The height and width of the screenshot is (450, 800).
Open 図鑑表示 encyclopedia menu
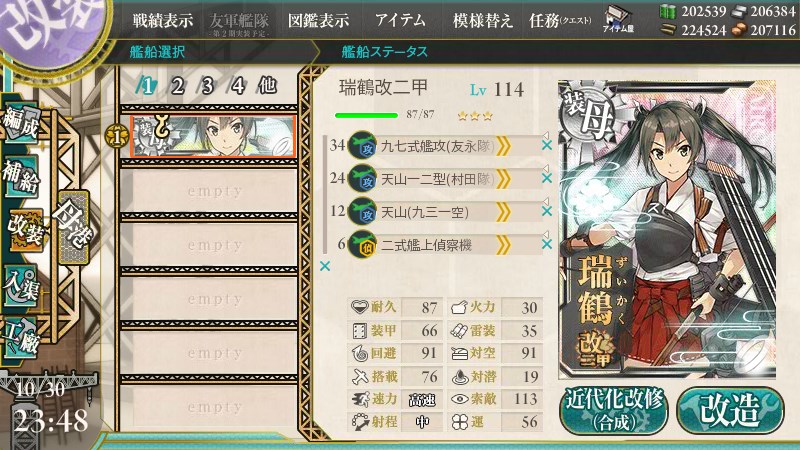point(318,20)
